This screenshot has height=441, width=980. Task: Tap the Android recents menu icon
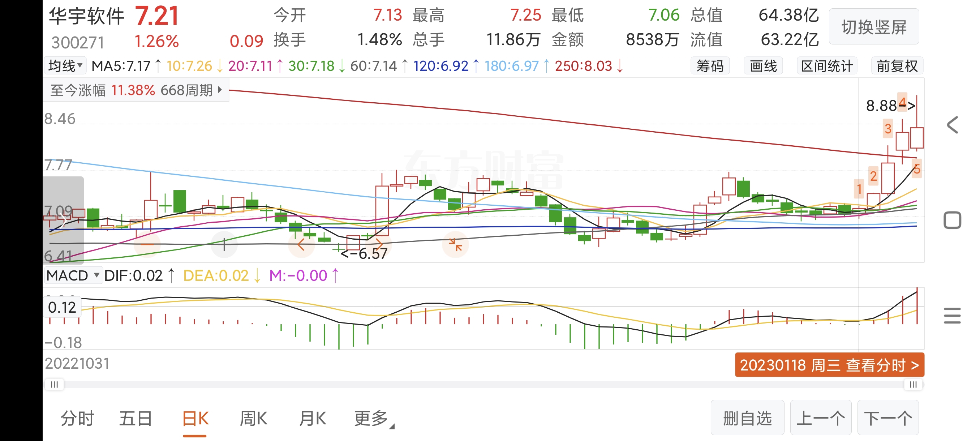(952, 316)
